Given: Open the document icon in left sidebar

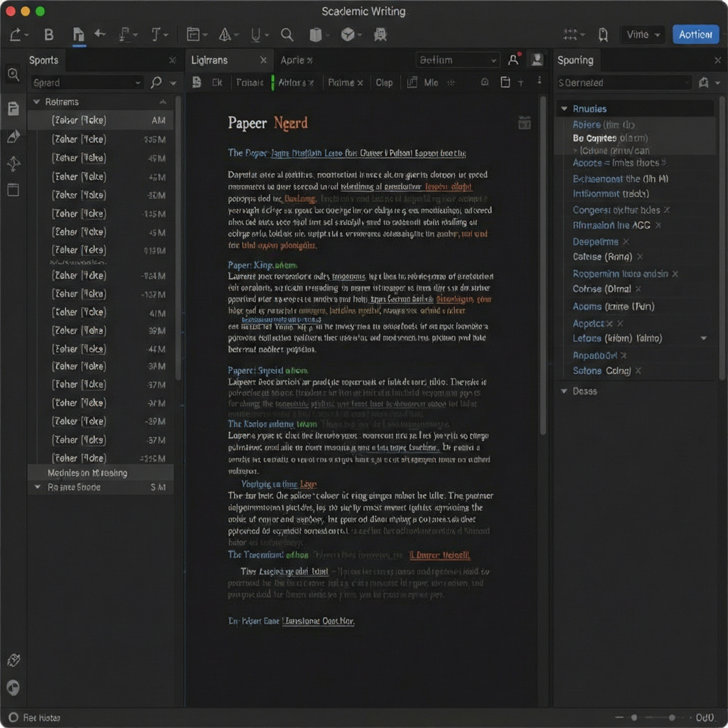Looking at the screenshot, I should 14,109.
